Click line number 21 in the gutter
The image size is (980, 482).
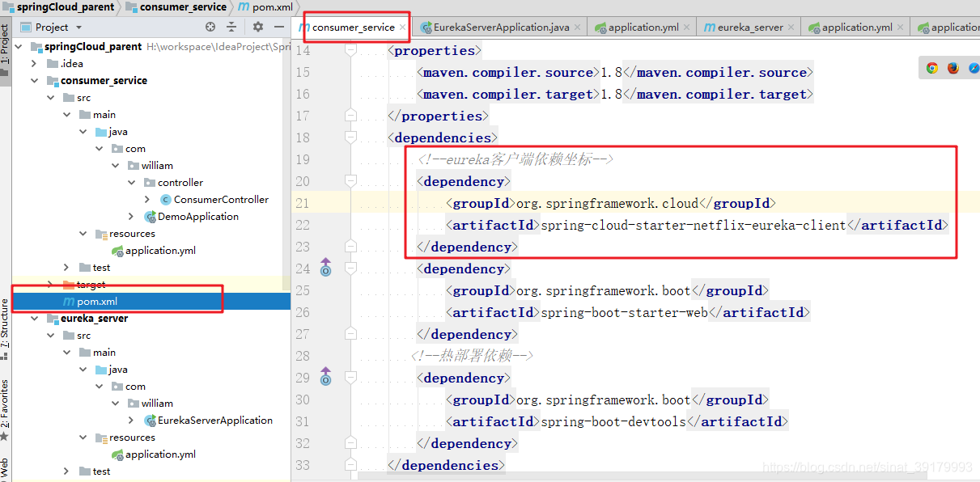pyautogui.click(x=303, y=203)
